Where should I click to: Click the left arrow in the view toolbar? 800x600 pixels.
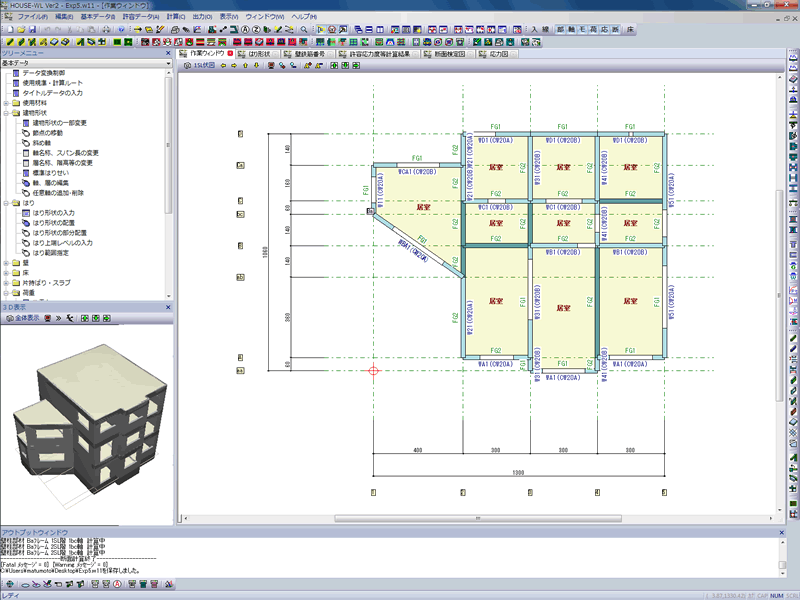tap(222, 66)
